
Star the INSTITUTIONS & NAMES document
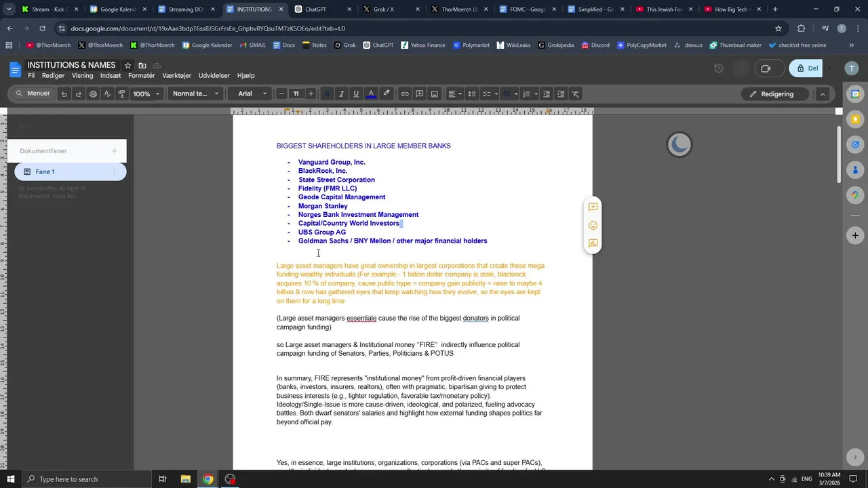point(127,65)
